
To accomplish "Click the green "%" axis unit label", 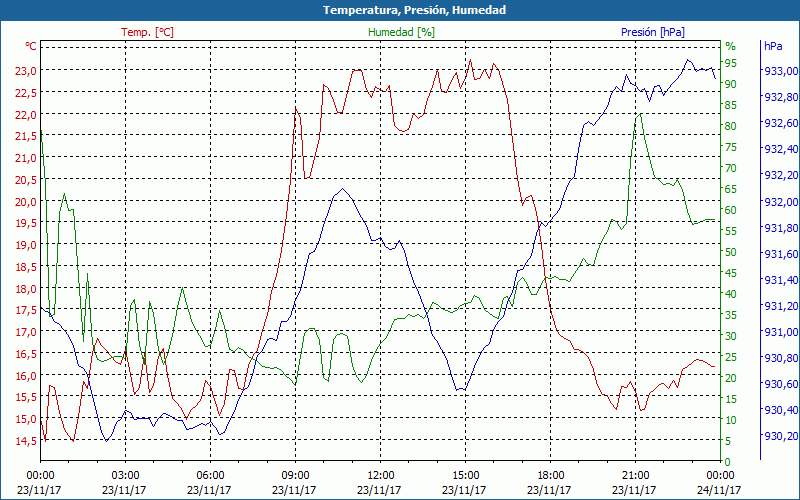I will (731, 46).
